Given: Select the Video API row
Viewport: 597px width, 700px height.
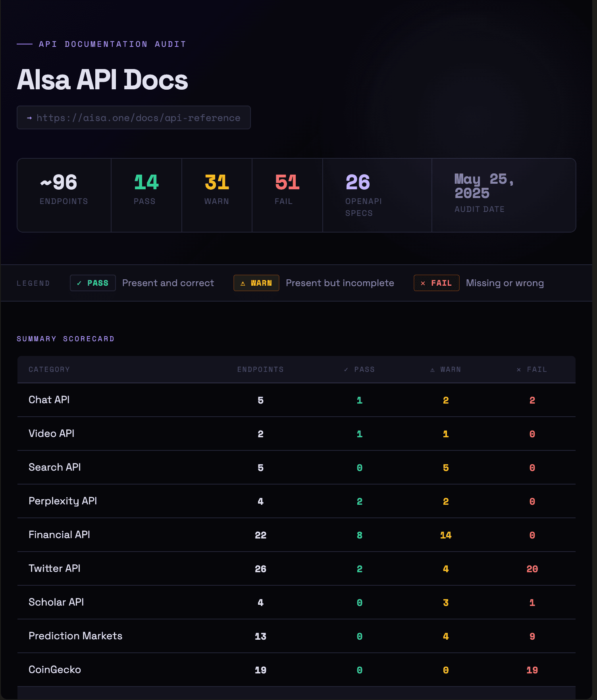Looking at the screenshot, I should (297, 434).
